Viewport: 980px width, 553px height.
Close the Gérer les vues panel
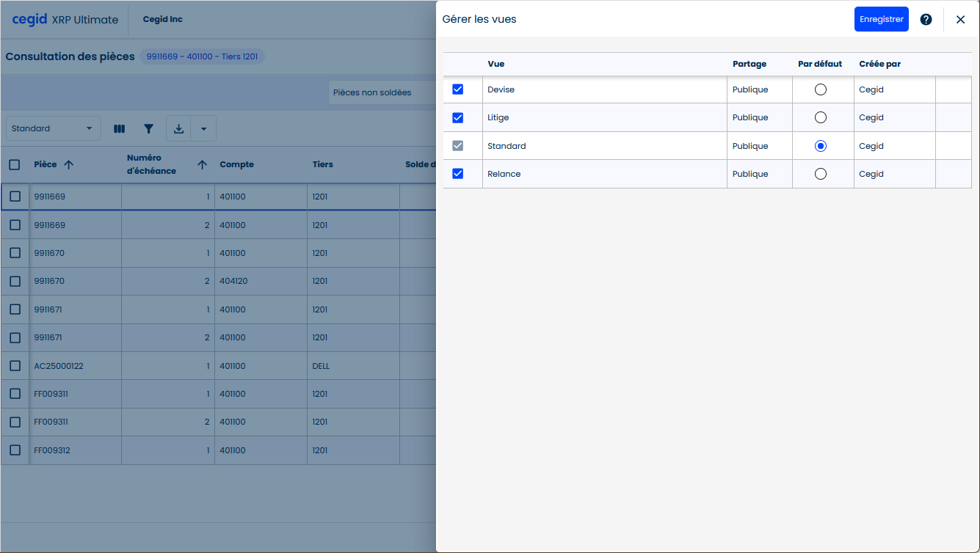(x=960, y=20)
